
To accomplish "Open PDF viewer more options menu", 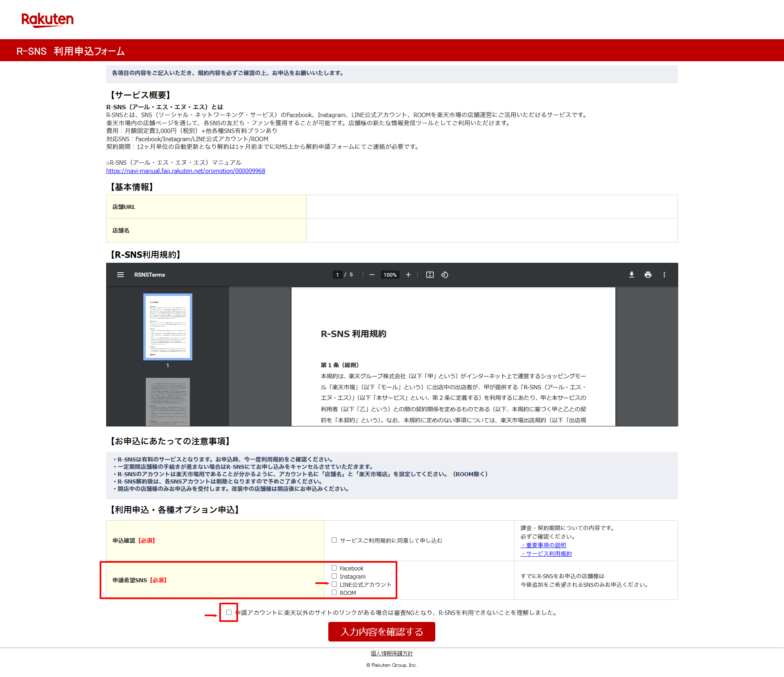I will tap(664, 275).
